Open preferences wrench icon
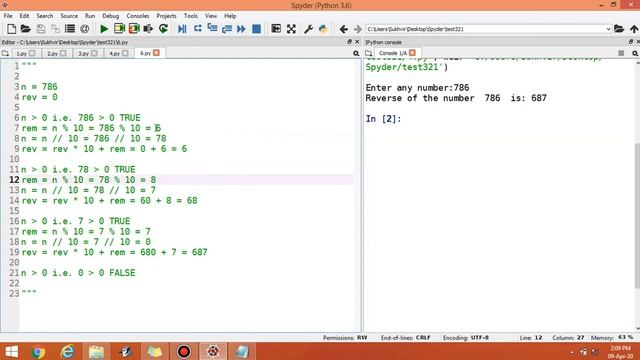Screen dimensions: 640x360 point(308,29)
